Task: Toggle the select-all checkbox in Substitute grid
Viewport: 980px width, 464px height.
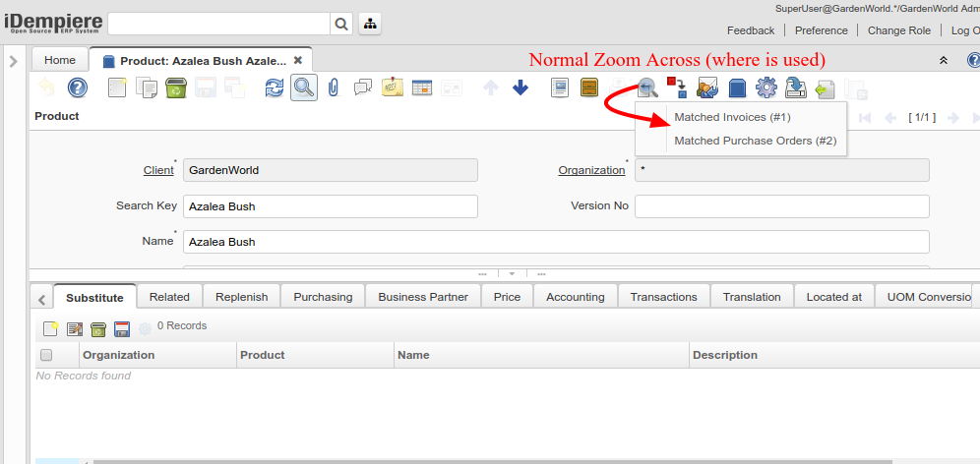Action: 45,355
